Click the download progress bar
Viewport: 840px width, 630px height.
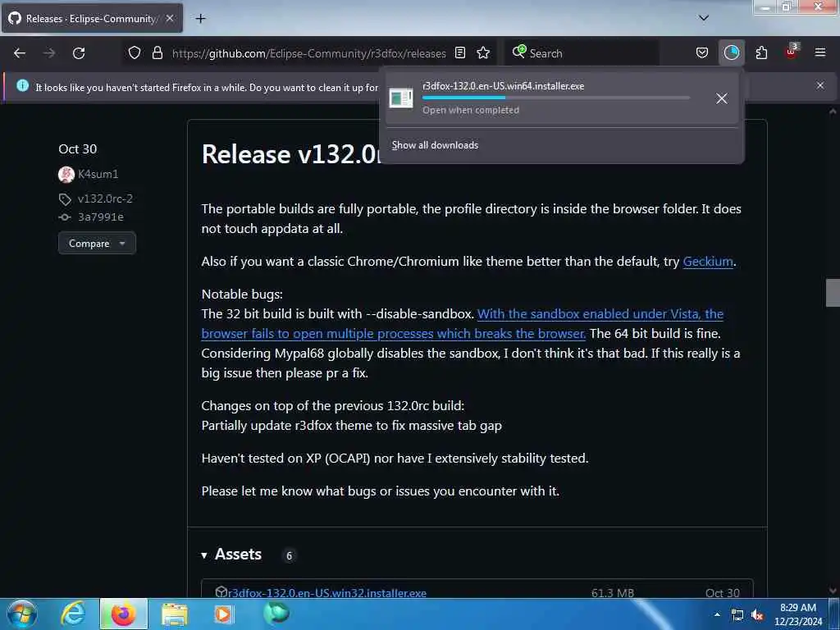[x=555, y=98]
